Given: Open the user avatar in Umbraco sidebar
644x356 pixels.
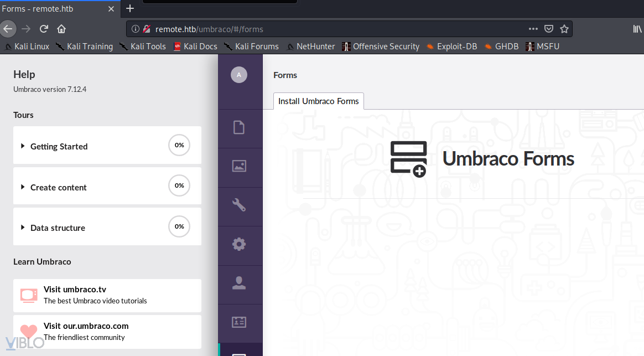Looking at the screenshot, I should click(238, 75).
